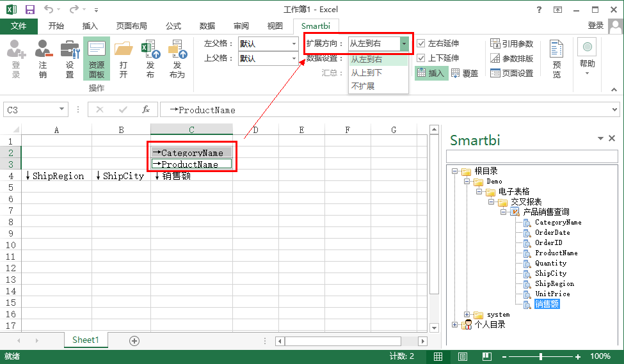The height and width of the screenshot is (364, 624).
Task: Click the undo arrow icon
Action: coord(49,9)
